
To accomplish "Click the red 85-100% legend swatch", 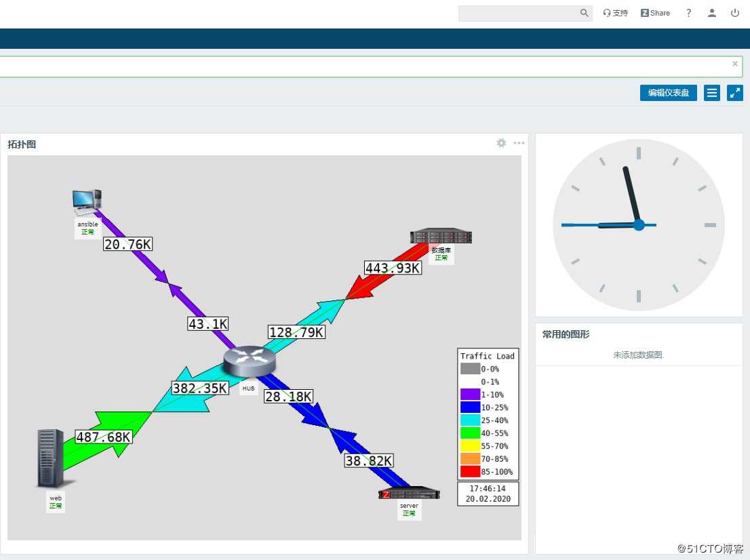I will tap(470, 472).
